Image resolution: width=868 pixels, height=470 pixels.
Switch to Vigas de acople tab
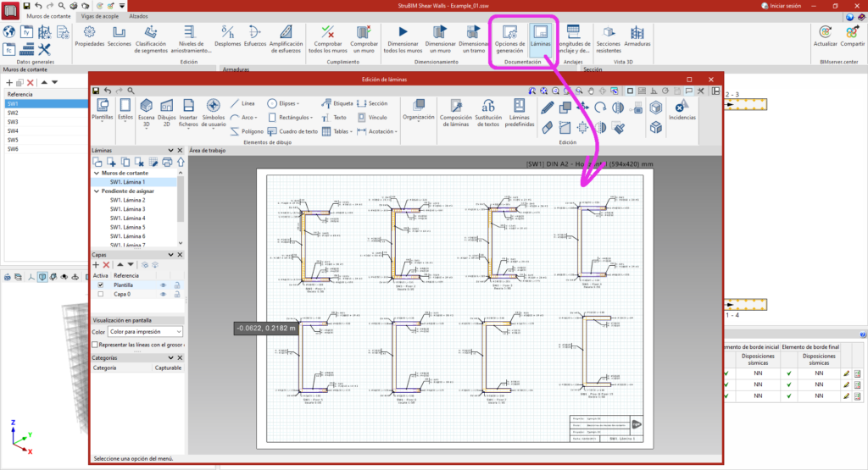pos(100,17)
